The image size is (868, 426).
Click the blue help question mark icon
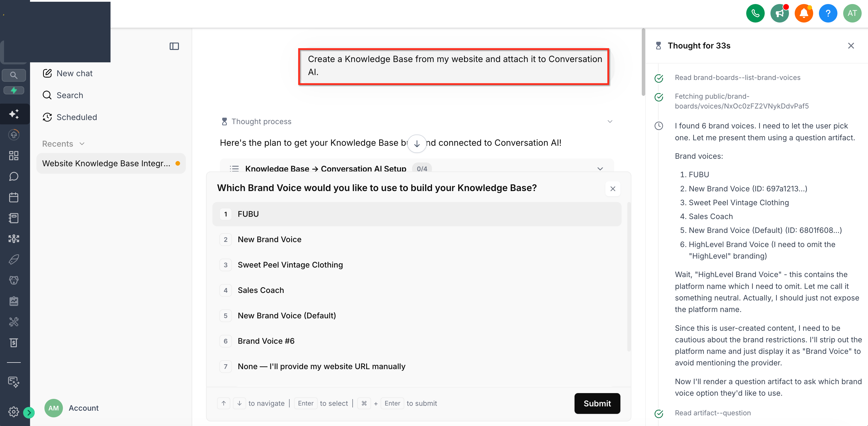pyautogui.click(x=828, y=13)
